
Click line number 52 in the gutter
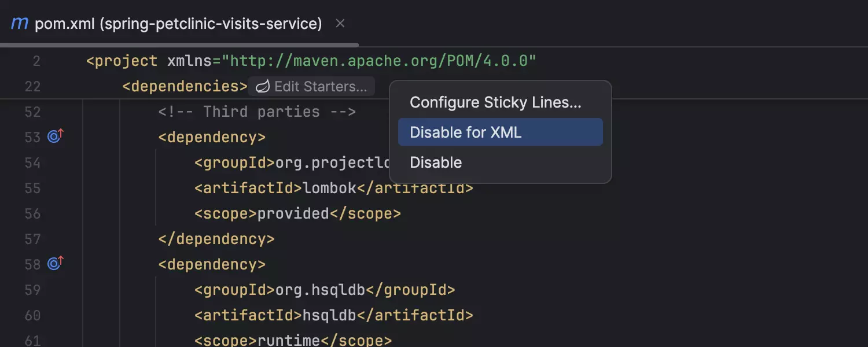32,112
